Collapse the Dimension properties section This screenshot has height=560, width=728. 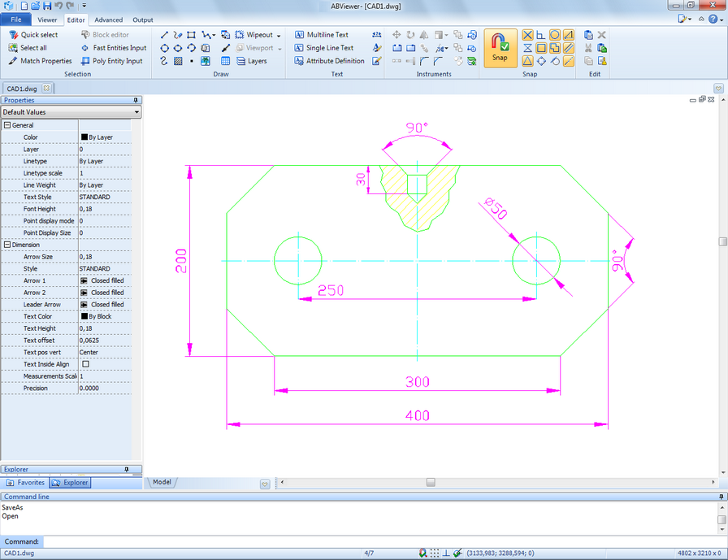pos(7,245)
